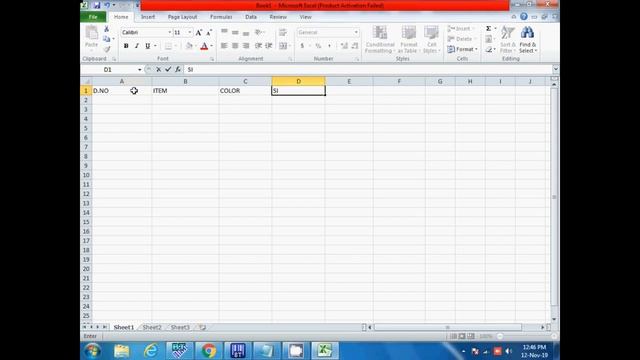This screenshot has width=640, height=360.
Task: Switch to the Formulas tab
Action: click(221, 17)
